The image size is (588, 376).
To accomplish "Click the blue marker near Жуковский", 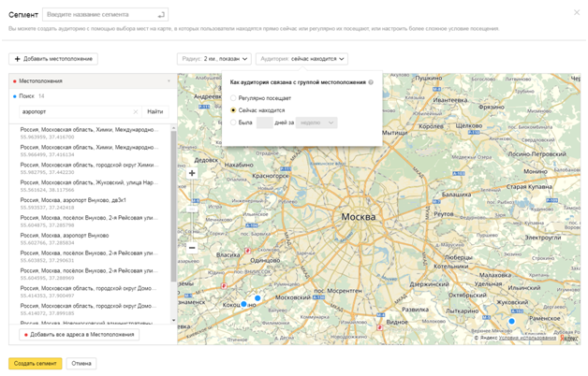I will [x=511, y=321].
